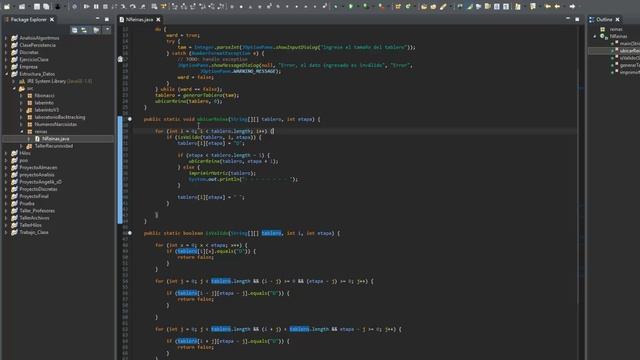640x360 pixels.
Task: Click the Save All toolbar icon
Action: click(46, 7)
